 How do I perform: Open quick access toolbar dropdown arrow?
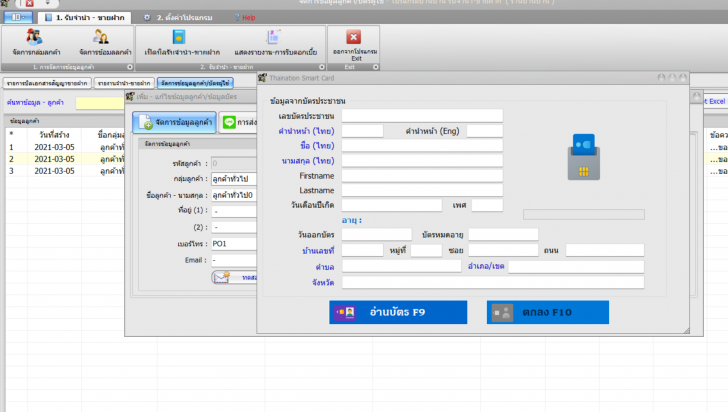(x=47, y=3)
